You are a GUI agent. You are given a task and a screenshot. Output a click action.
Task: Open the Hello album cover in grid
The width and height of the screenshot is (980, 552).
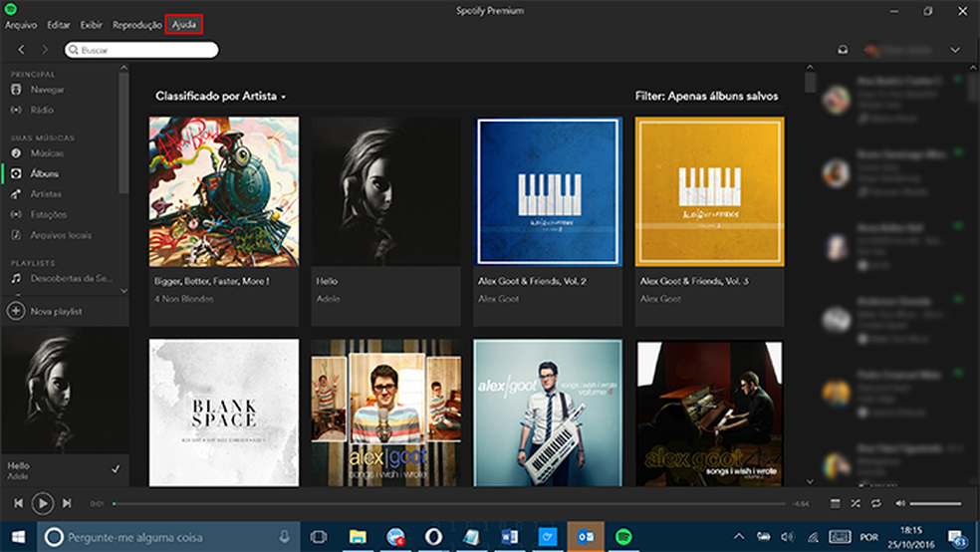pyautogui.click(x=385, y=192)
